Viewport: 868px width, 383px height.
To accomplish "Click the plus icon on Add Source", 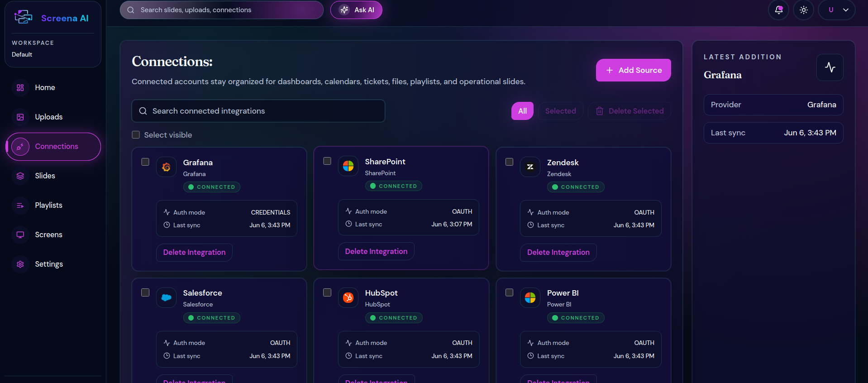I will tap(610, 70).
